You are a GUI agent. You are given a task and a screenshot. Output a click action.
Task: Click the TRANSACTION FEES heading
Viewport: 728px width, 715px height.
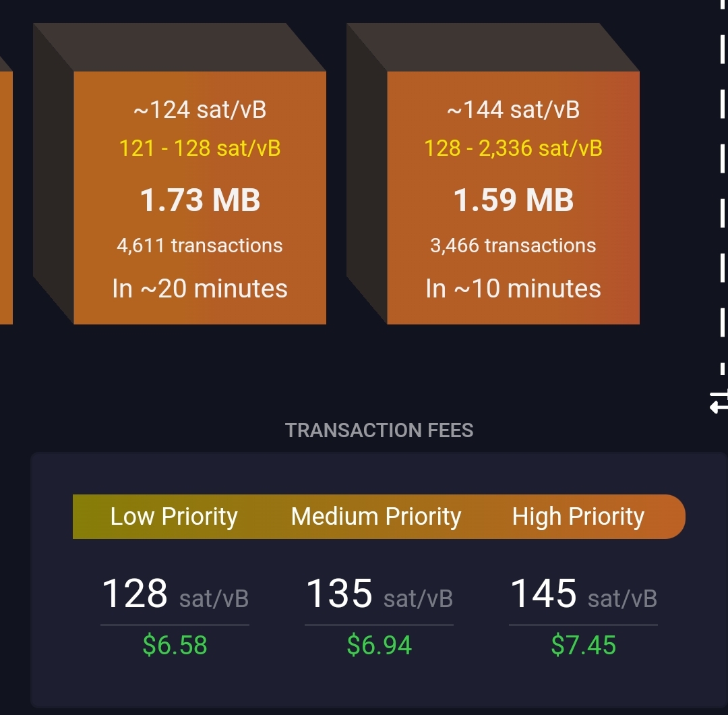379,430
